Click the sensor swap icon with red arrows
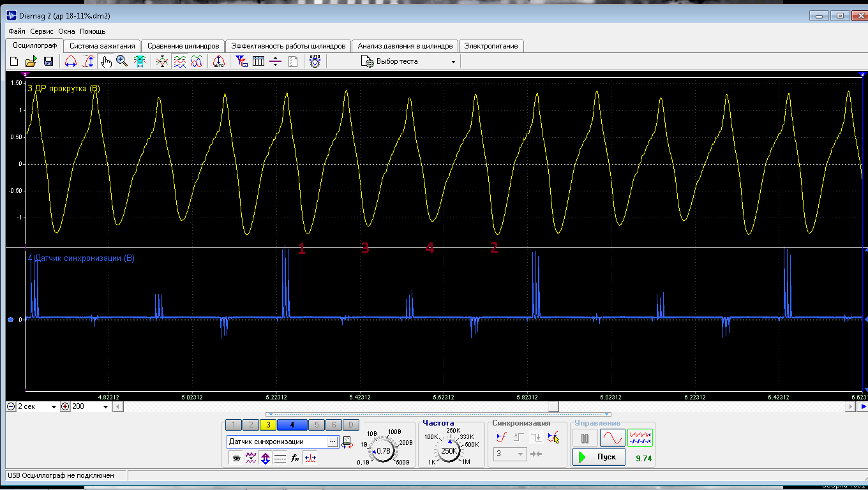 [x=348, y=442]
